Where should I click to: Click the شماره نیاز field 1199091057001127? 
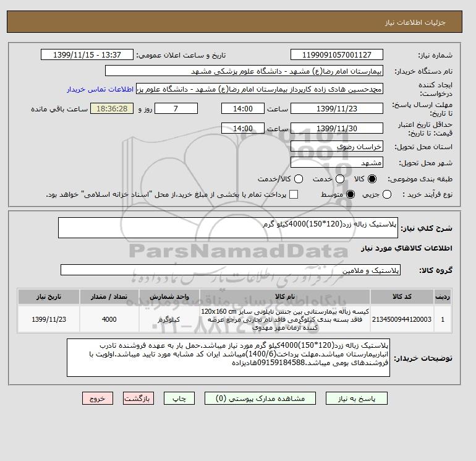[x=337, y=54]
